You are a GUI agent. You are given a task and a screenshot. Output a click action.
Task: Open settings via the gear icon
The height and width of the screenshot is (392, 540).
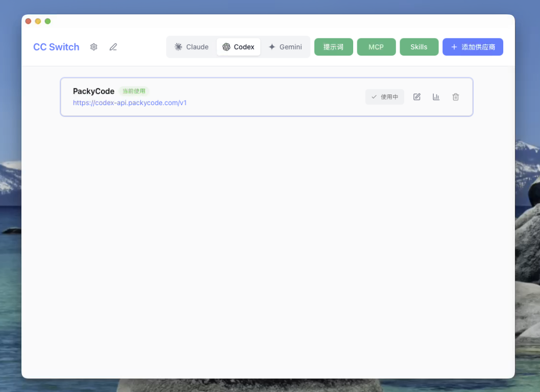pos(93,47)
